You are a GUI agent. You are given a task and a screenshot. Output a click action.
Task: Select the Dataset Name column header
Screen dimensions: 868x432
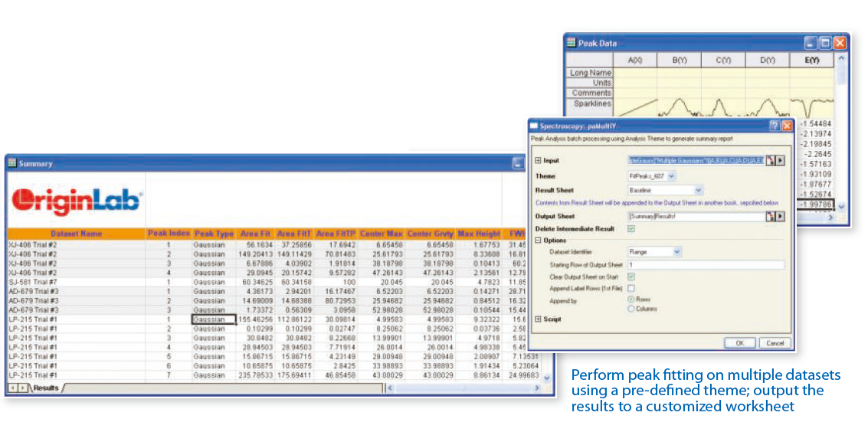click(77, 234)
